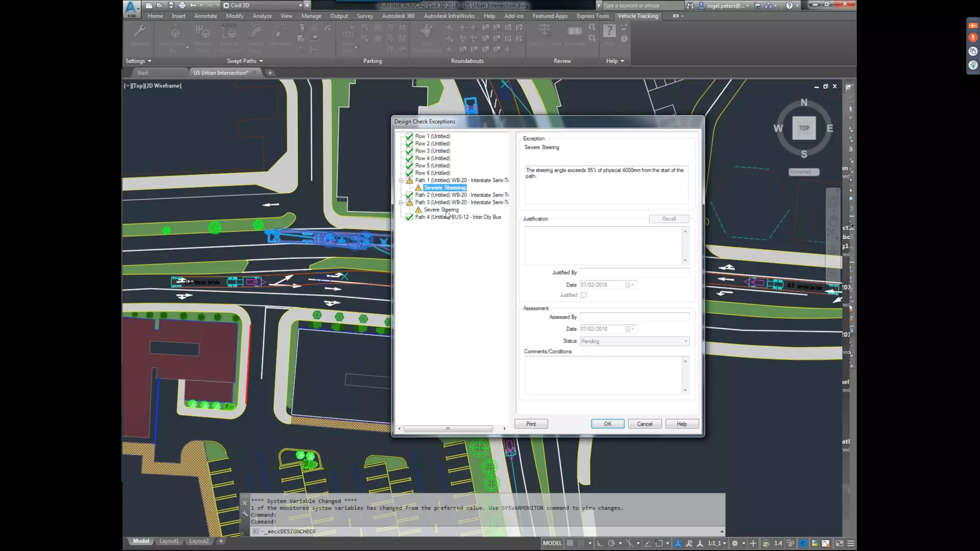Click the TOP face of the ViewCube
Image resolution: width=980 pixels, height=551 pixels.
[x=804, y=128]
